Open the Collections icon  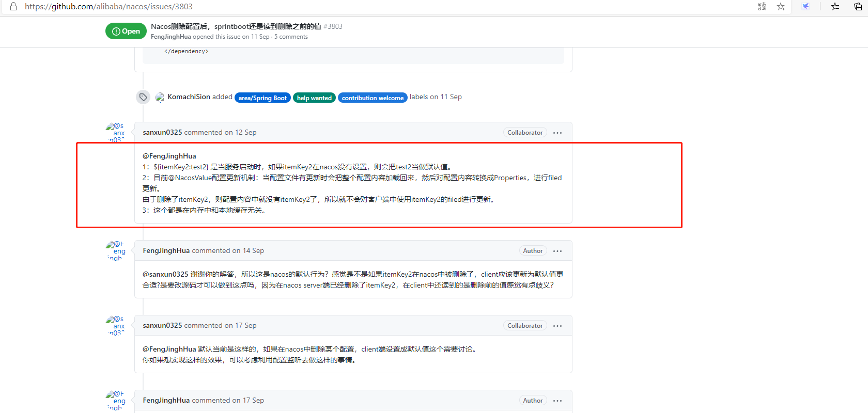(858, 6)
